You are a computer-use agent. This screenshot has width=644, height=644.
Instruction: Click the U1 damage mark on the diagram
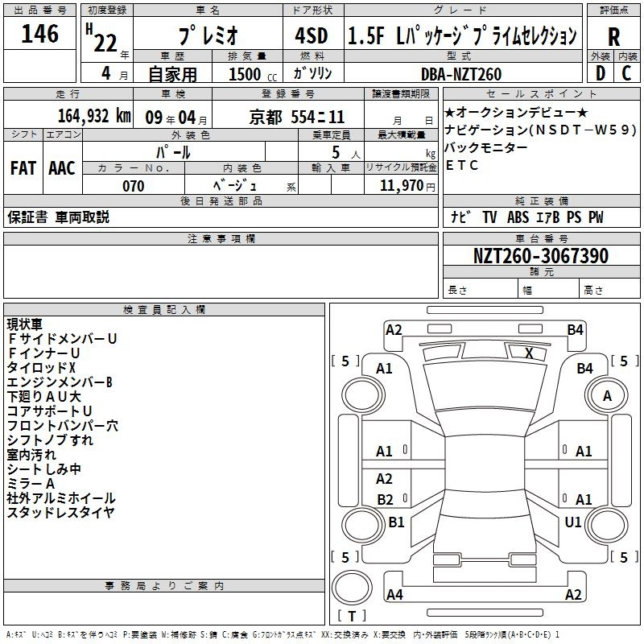(573, 522)
